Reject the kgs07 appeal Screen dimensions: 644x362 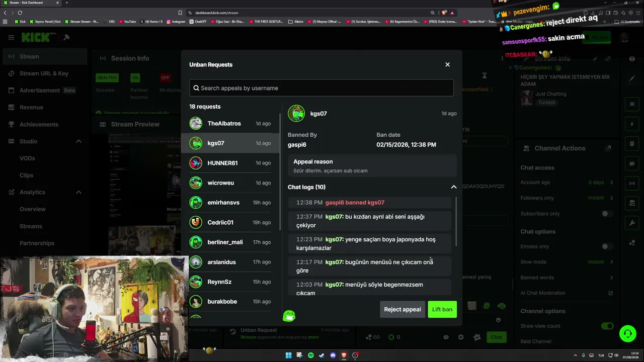coord(402,309)
